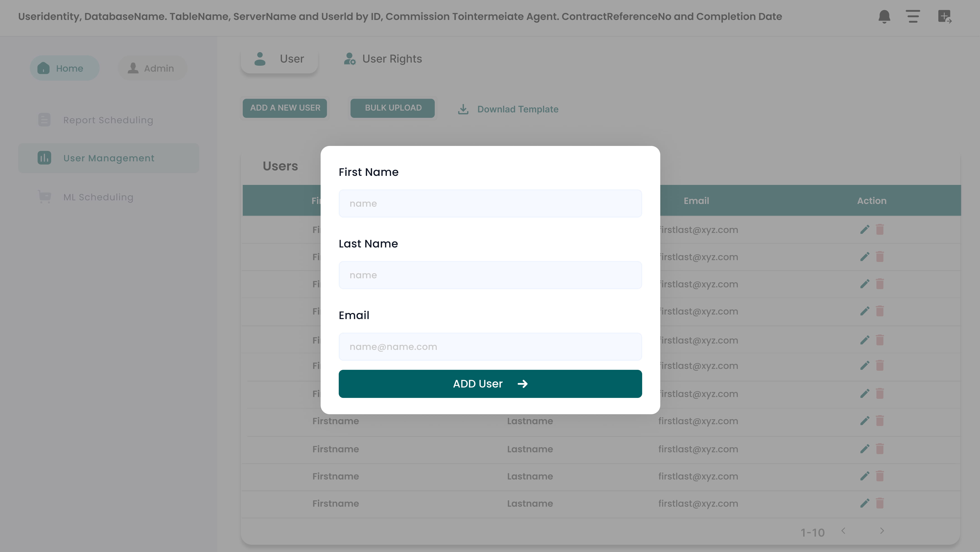Viewport: 980px width, 552px height.
Task: Click the notification bell icon
Action: coord(884,16)
